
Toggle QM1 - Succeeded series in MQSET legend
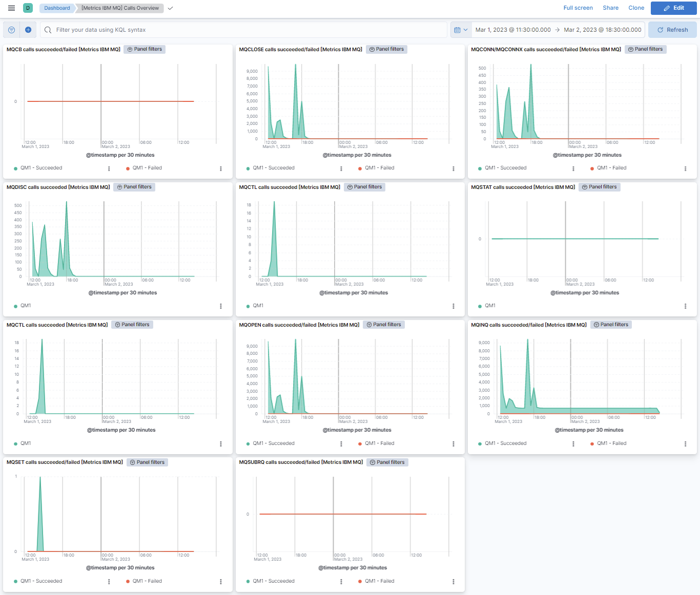tap(41, 581)
